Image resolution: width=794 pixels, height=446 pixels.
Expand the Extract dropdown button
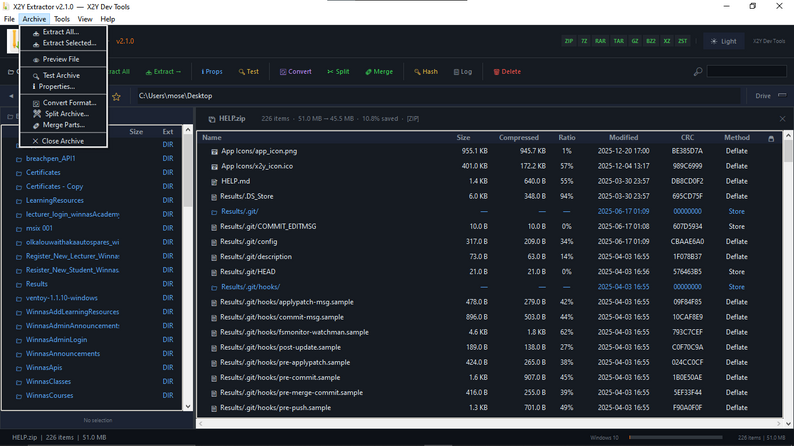(163, 72)
